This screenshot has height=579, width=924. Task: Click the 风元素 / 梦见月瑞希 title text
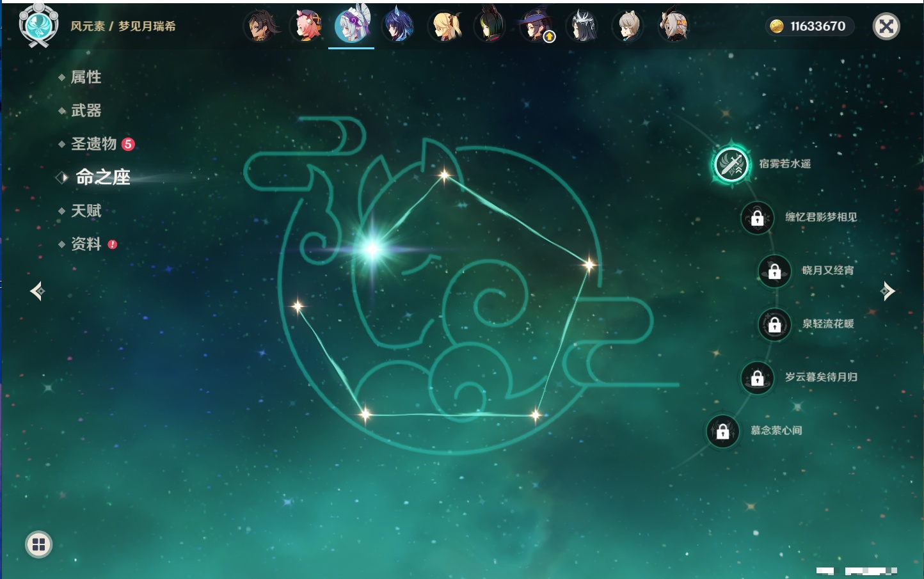(x=123, y=26)
